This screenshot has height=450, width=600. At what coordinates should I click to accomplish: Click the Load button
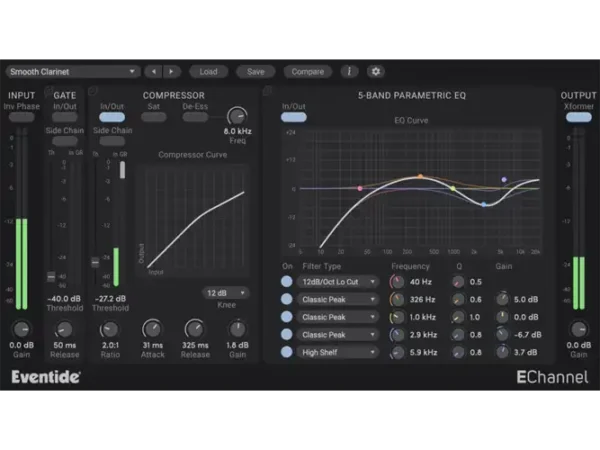(x=208, y=72)
